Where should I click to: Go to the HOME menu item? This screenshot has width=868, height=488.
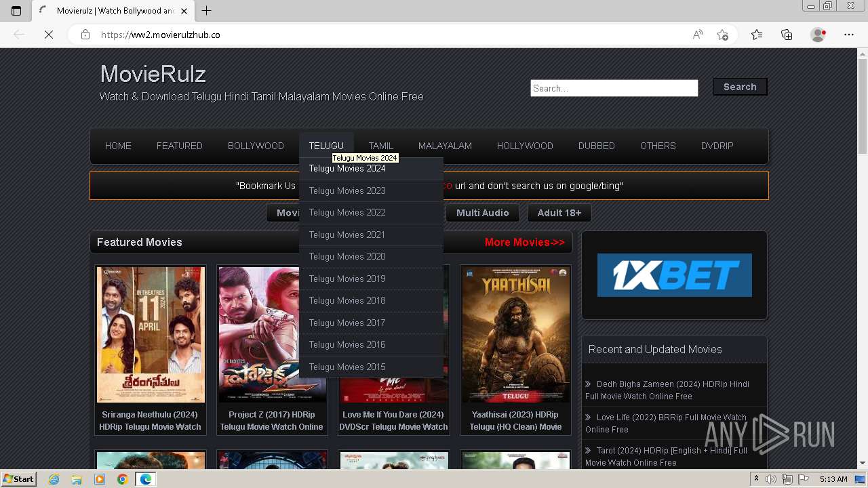click(x=118, y=146)
